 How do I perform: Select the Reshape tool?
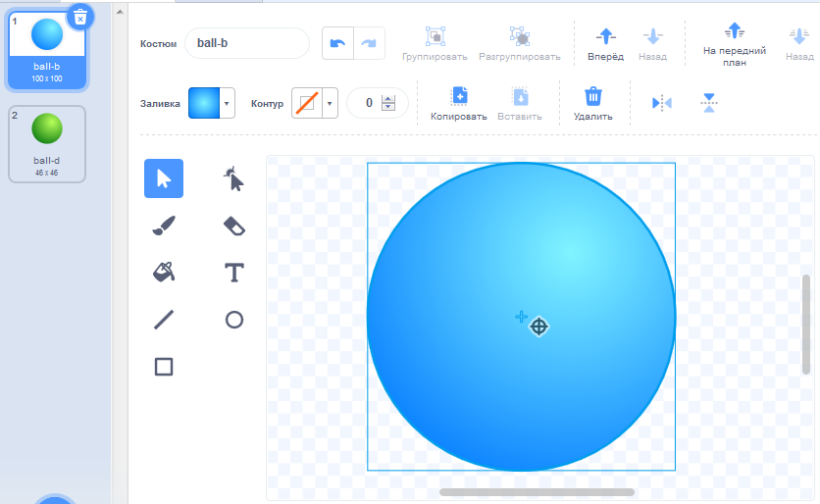pyautogui.click(x=233, y=178)
